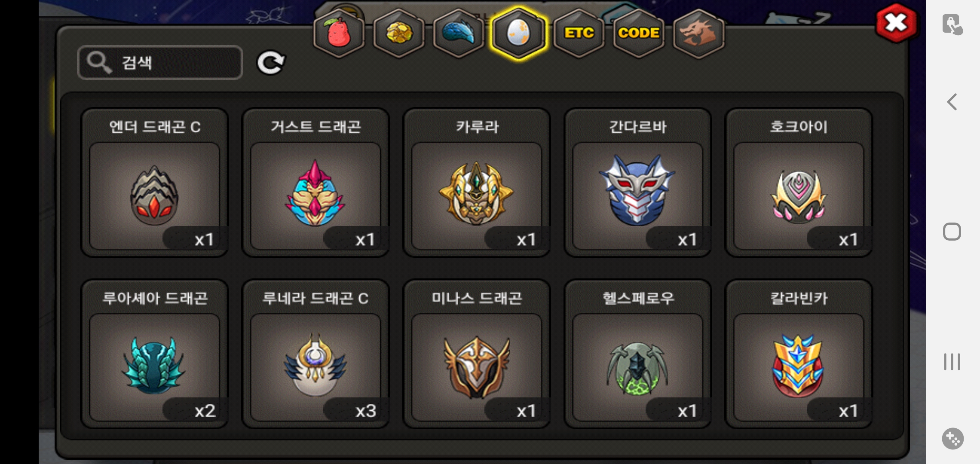Image resolution: width=980 pixels, height=464 pixels.
Task: Focus the 검색 search field
Action: 160,63
